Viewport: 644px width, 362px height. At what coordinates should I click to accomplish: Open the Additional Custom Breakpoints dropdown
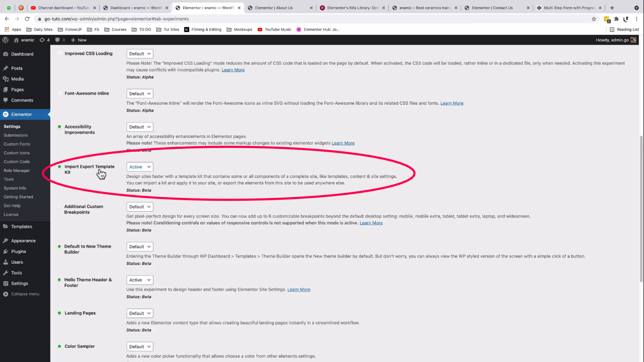pyautogui.click(x=140, y=207)
